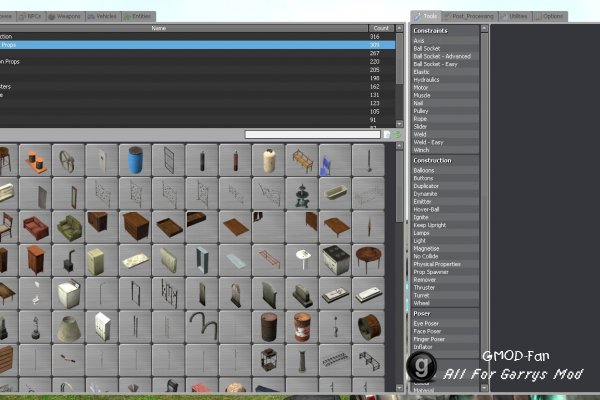
Task: Pick the spoked wheel prop thumbnail
Action: (x=68, y=160)
